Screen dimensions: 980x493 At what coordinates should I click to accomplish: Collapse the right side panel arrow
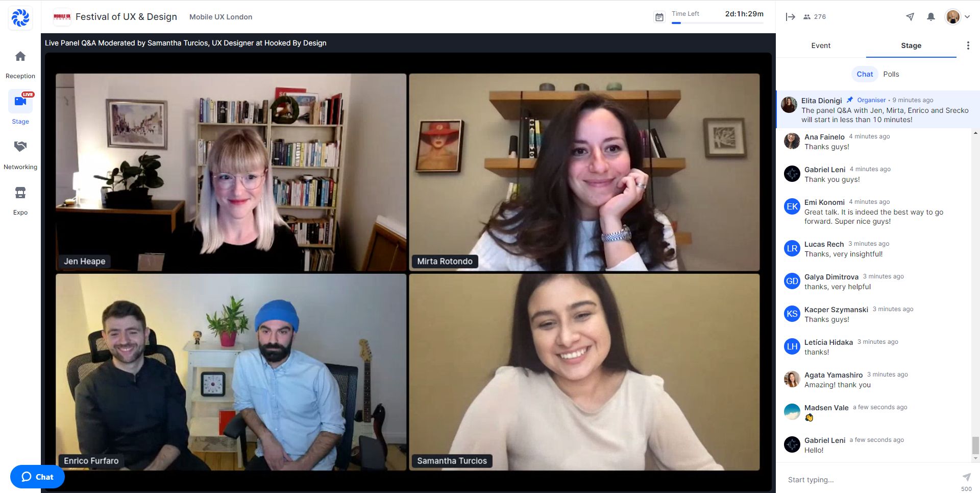click(790, 17)
